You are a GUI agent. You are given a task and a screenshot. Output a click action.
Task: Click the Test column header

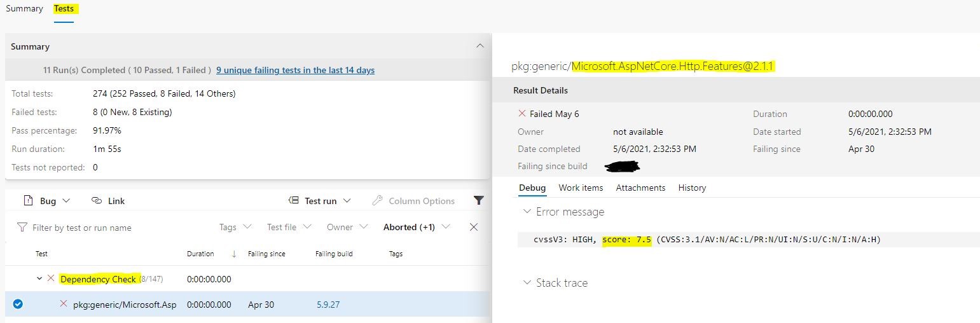click(41, 254)
